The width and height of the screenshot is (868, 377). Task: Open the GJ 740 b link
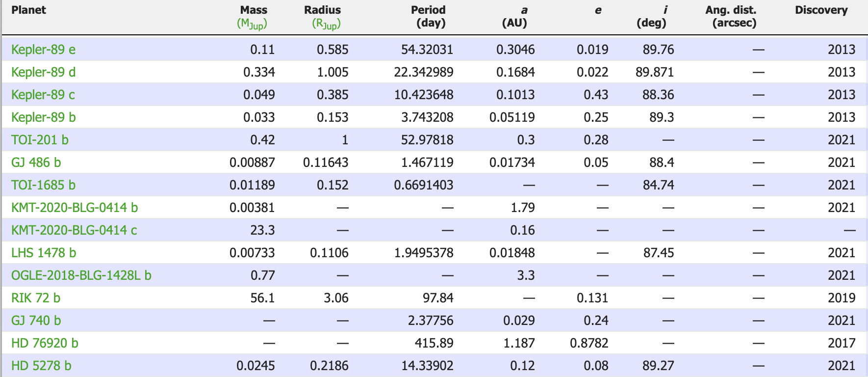pos(36,321)
